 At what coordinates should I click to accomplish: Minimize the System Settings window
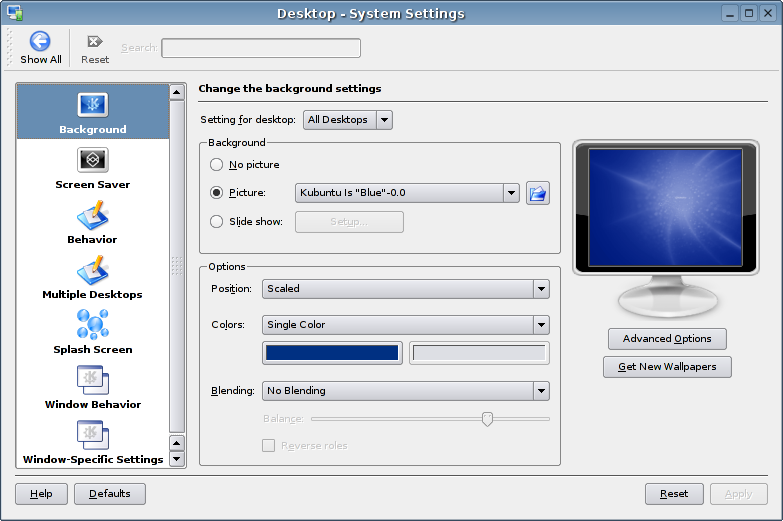click(x=730, y=13)
